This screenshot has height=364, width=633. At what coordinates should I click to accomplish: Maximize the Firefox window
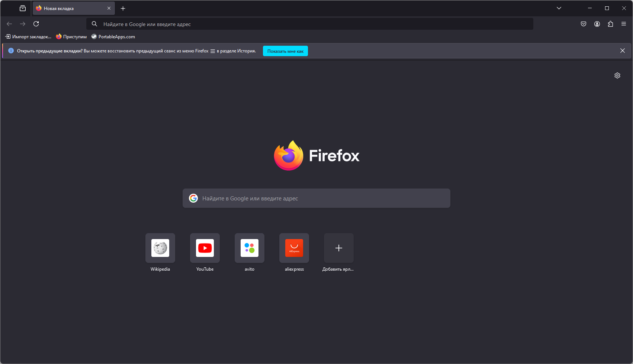click(607, 8)
